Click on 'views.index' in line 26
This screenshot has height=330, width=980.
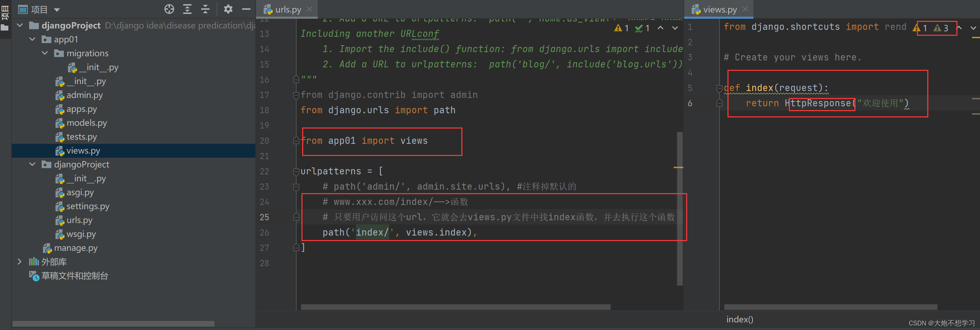(436, 232)
